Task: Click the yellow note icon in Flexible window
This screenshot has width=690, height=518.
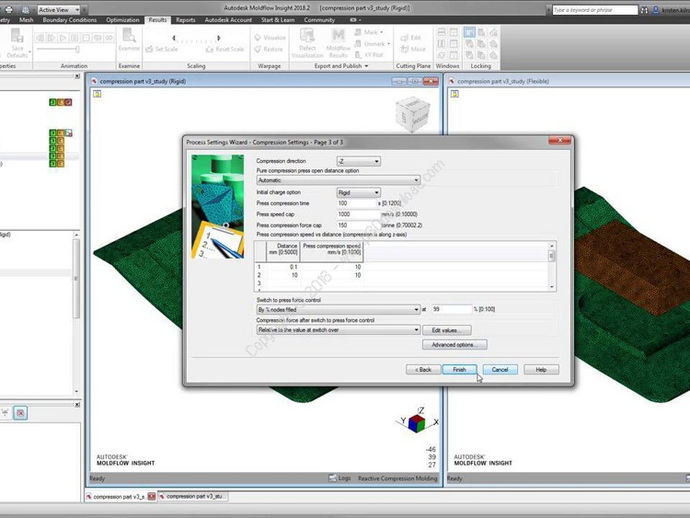Action: click(455, 93)
